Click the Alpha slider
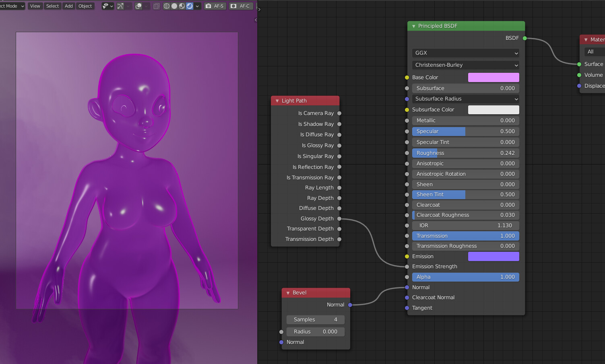605x364 pixels. click(x=465, y=277)
